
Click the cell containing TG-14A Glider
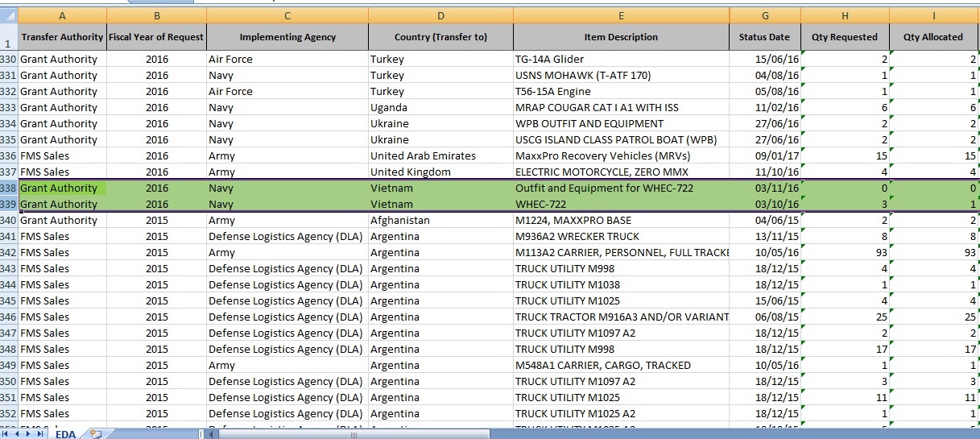point(621,60)
